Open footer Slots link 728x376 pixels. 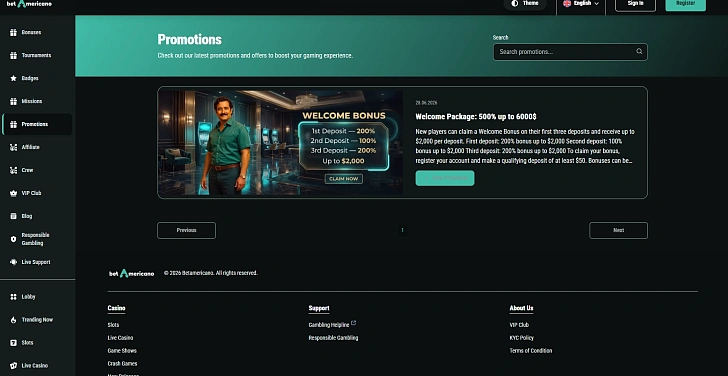(113, 325)
